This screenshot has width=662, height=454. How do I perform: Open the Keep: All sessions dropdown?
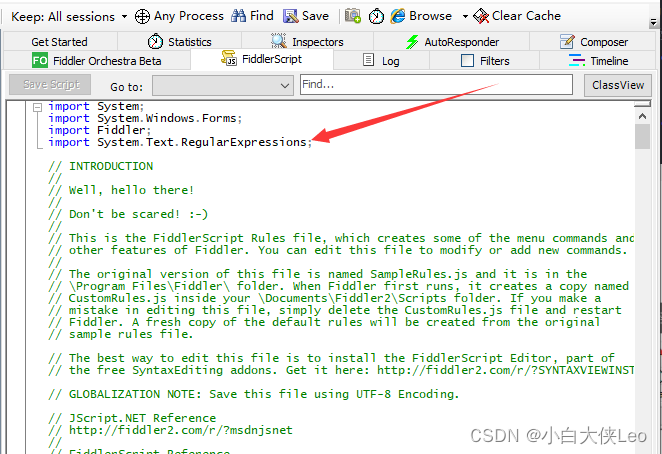(x=69, y=16)
